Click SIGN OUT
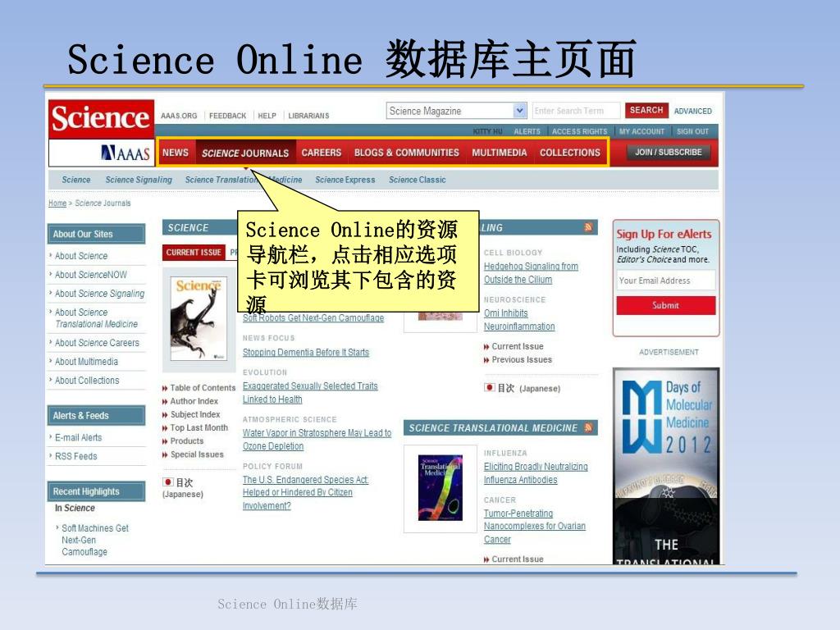The height and width of the screenshot is (630, 840). (x=692, y=131)
